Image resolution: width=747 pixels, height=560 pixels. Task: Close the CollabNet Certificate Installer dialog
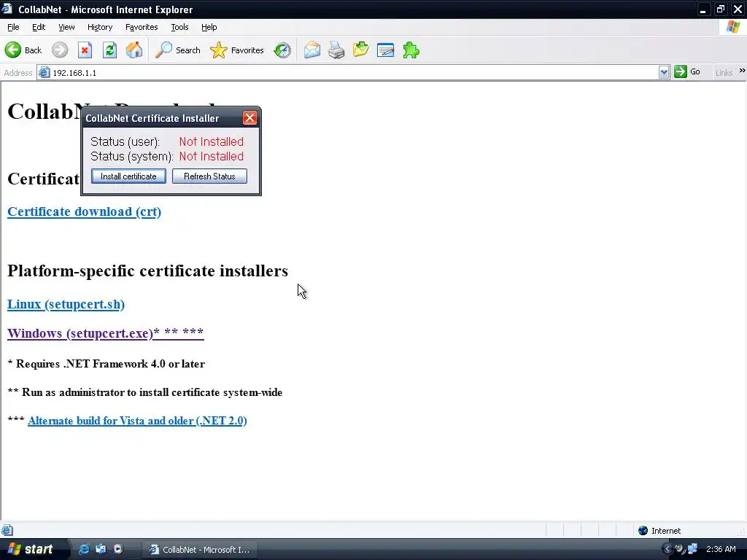(249, 118)
